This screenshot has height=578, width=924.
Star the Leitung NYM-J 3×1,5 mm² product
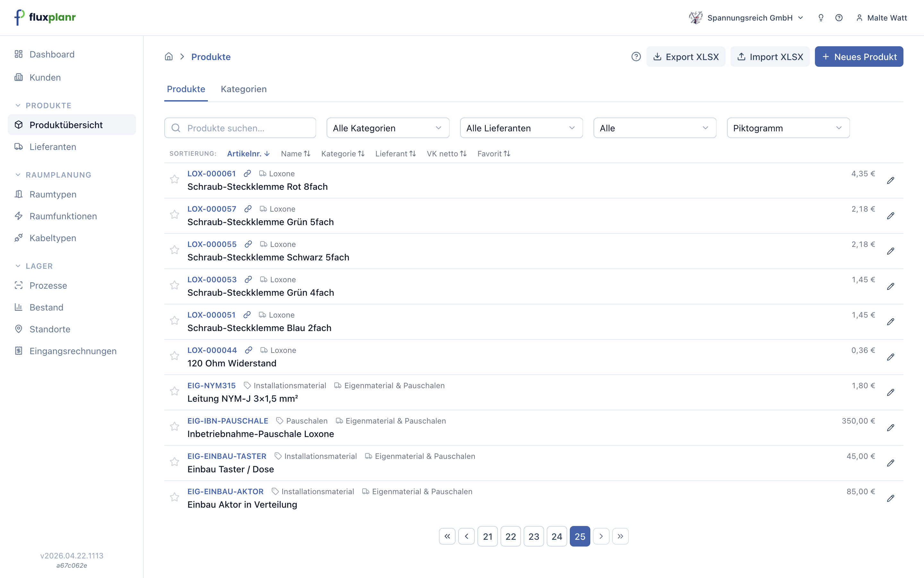(175, 391)
